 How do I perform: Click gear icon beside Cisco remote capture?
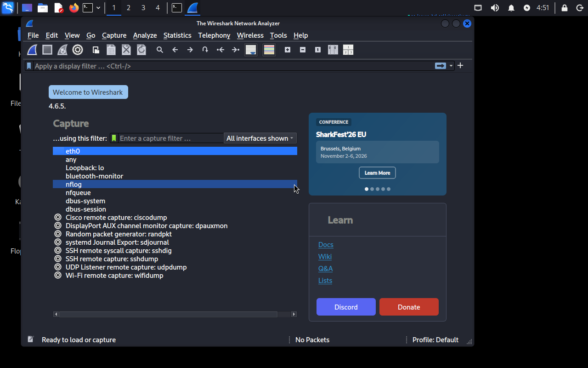click(58, 218)
